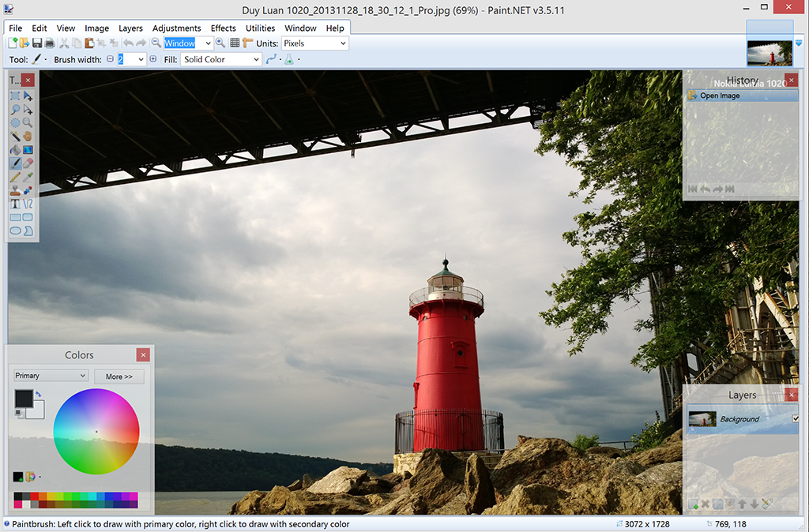The height and width of the screenshot is (532, 809).
Task: Open the Adjustments menu
Action: click(176, 28)
